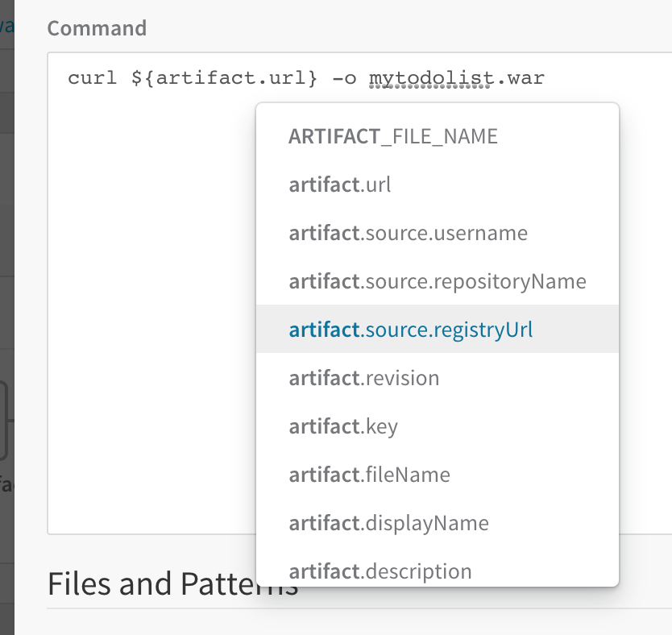Open the partially hidden blue link at top-left
The image size is (672, 635).
(x=7, y=27)
